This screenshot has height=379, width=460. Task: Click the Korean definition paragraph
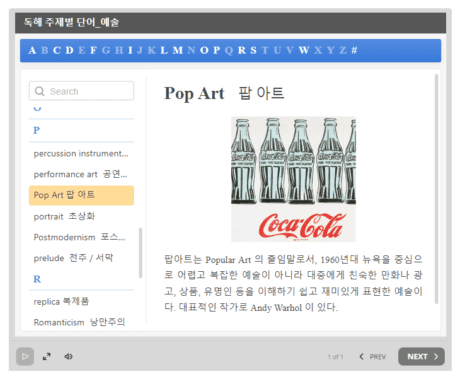coord(293,283)
